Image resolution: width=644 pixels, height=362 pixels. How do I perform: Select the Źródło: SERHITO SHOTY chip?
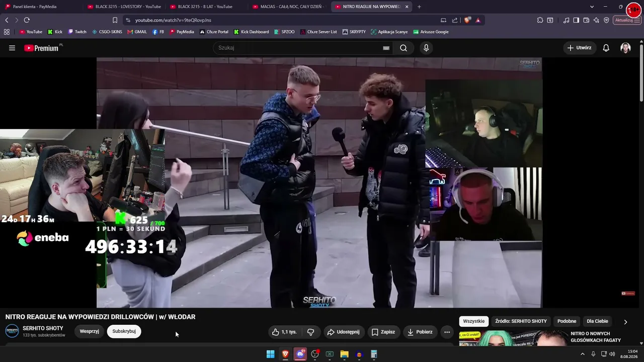tap(521, 321)
